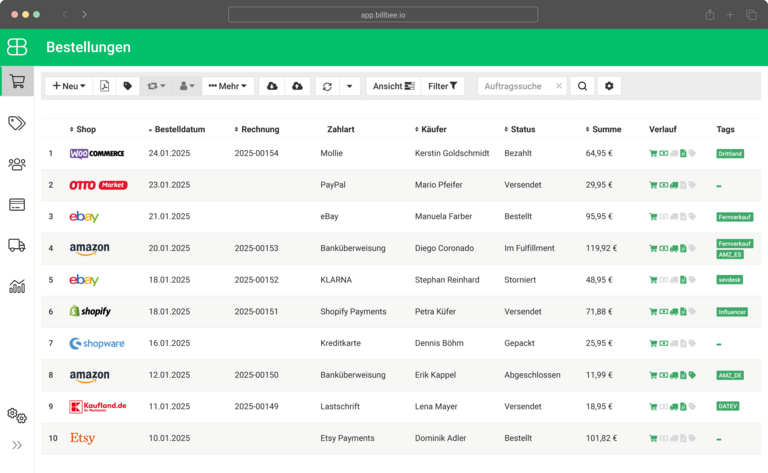Expand the sidebar with double chevron

pos(17,445)
